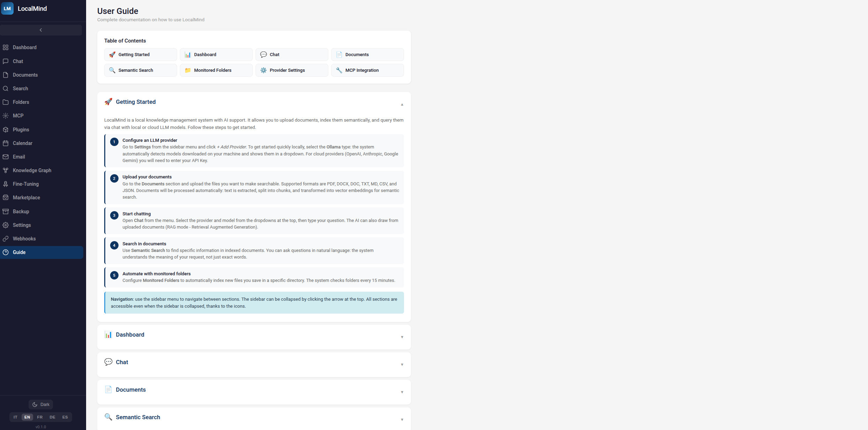The height and width of the screenshot is (430, 868).
Task: Open Chat via its sidebar speech-bubble icon
Action: tap(6, 61)
